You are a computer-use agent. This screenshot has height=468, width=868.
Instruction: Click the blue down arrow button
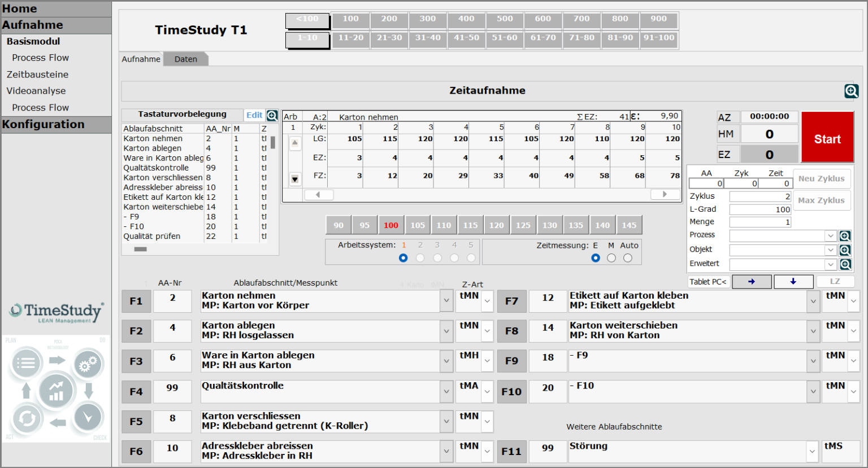click(x=793, y=282)
